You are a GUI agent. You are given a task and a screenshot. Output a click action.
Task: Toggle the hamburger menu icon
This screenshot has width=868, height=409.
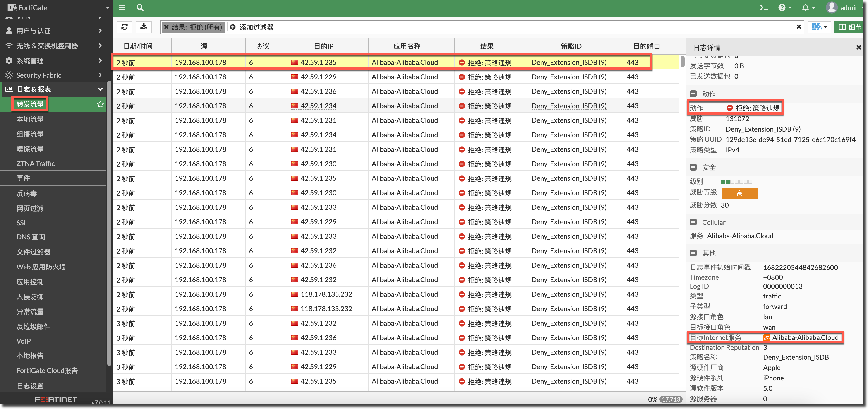[x=122, y=7]
